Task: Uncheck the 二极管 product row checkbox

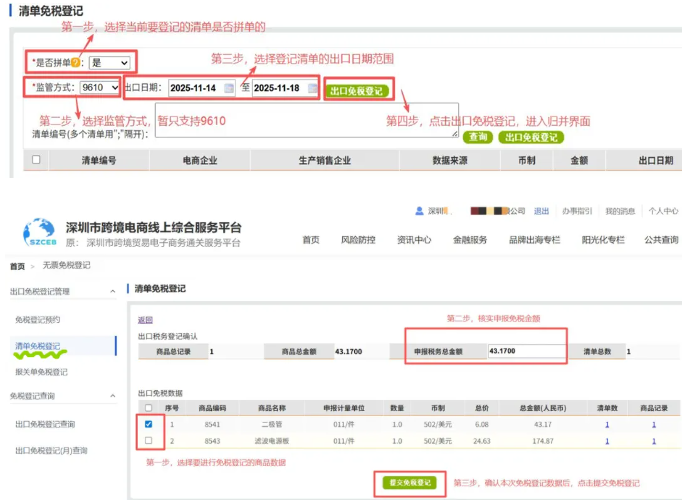Action: [149, 425]
